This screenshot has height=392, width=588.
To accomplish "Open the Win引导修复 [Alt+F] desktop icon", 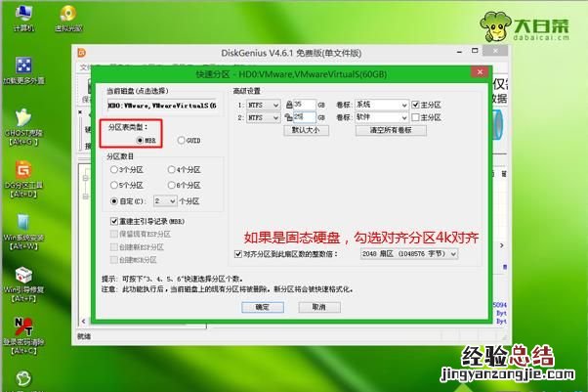I will point(23,283).
